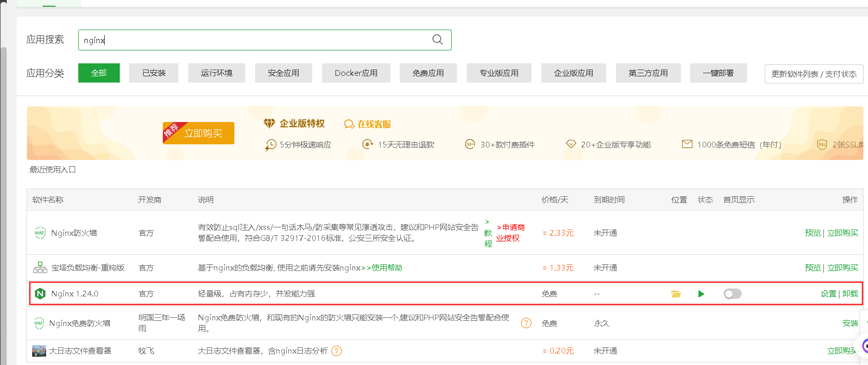868x365 pixels.
Task: Select the 企业版应用 category tab
Action: [574, 73]
